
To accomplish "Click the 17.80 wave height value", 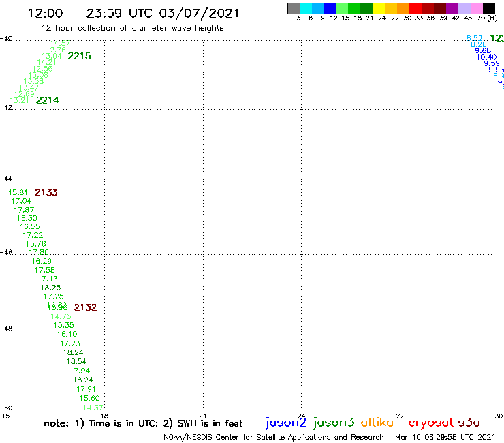I will click(39, 252).
